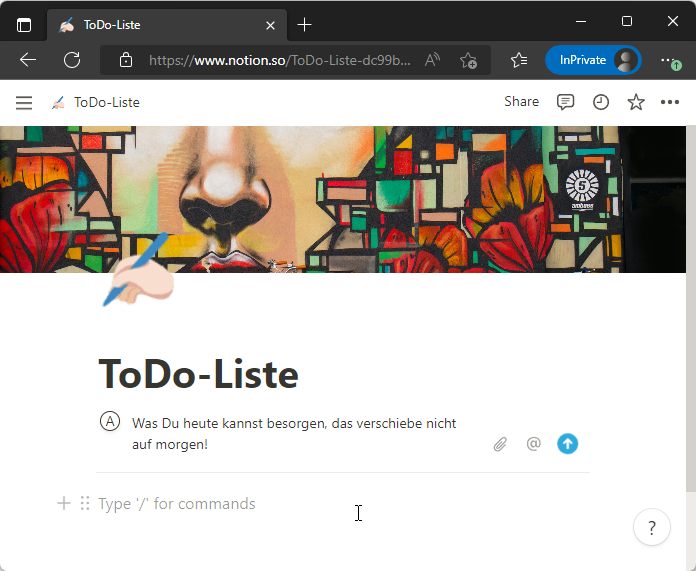Minimize the browser window
This screenshot has height=571, width=696.
tap(581, 21)
